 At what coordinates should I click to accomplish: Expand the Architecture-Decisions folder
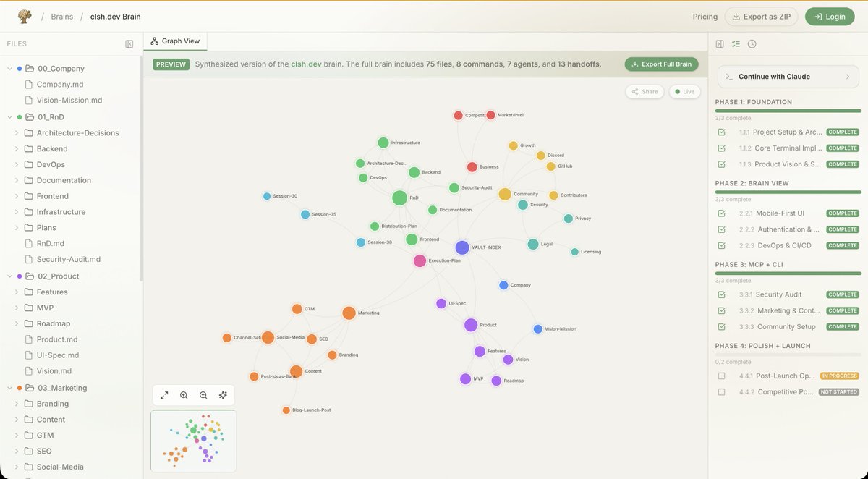click(x=16, y=133)
